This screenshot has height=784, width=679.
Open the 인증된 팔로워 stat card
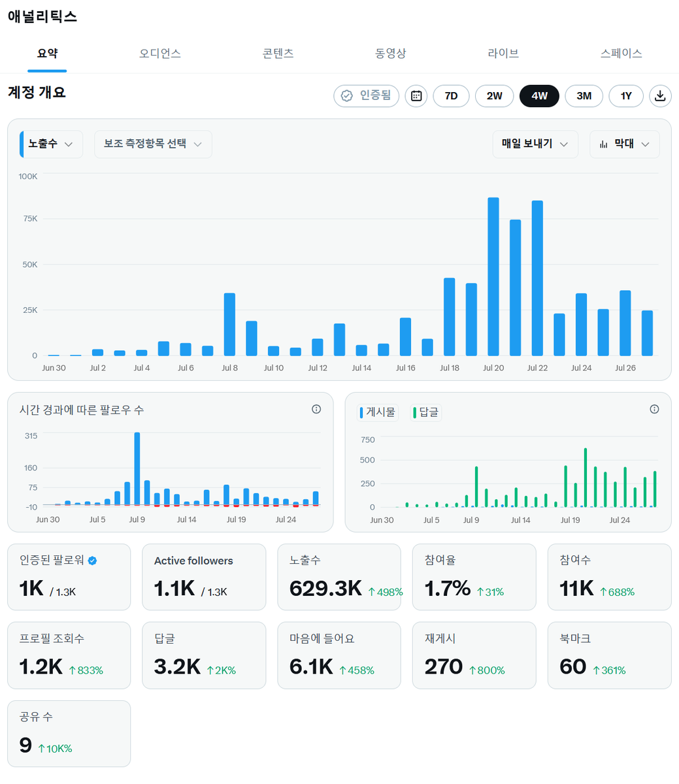tap(69, 577)
